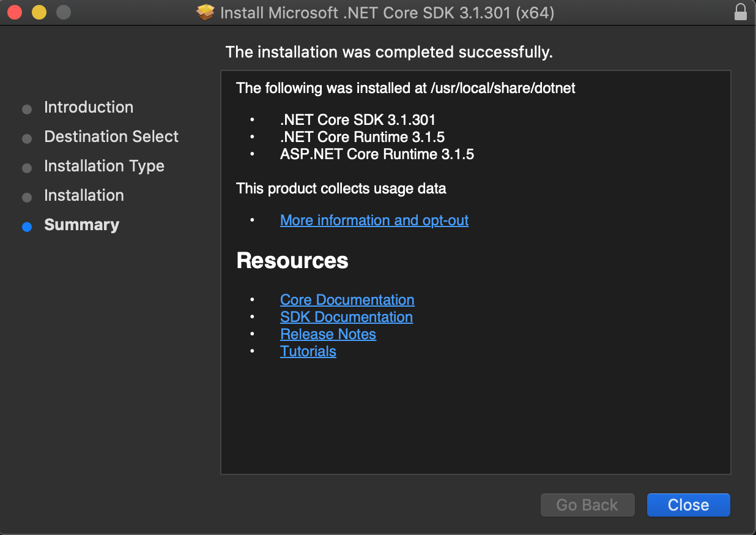Click the Close button to finish installation

click(688, 505)
